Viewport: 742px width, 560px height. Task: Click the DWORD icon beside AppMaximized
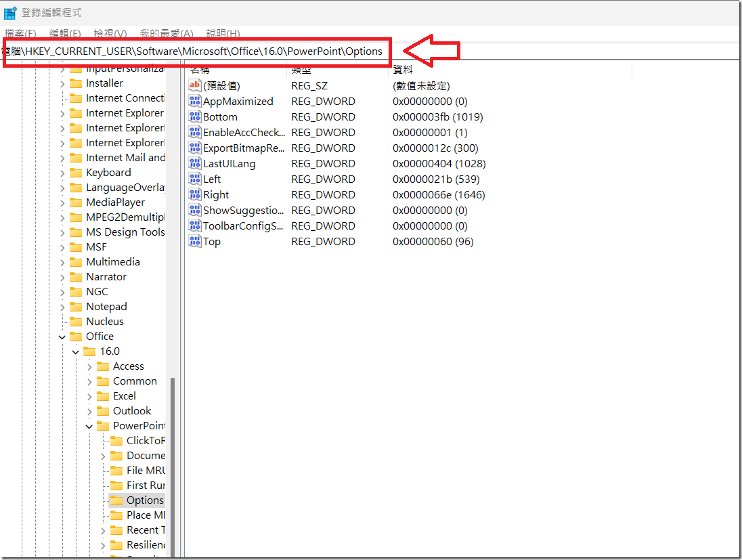[x=195, y=102]
